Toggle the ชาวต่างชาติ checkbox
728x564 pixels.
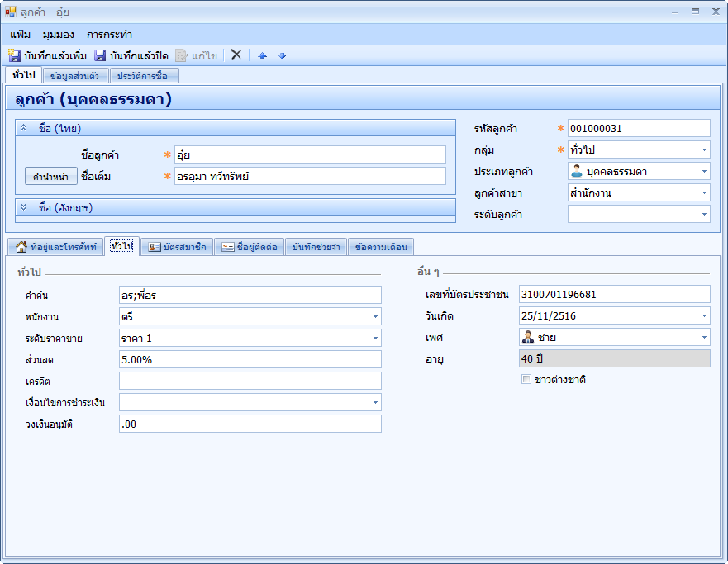526,380
